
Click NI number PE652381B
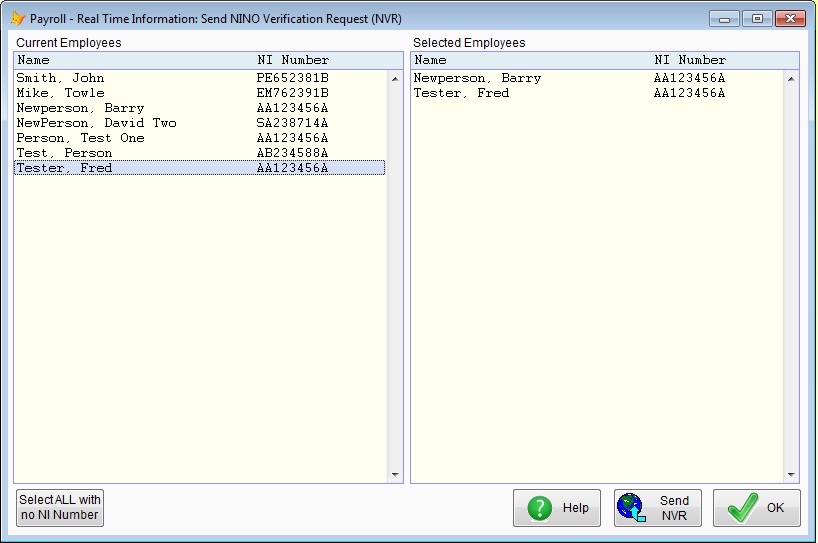[x=293, y=78]
